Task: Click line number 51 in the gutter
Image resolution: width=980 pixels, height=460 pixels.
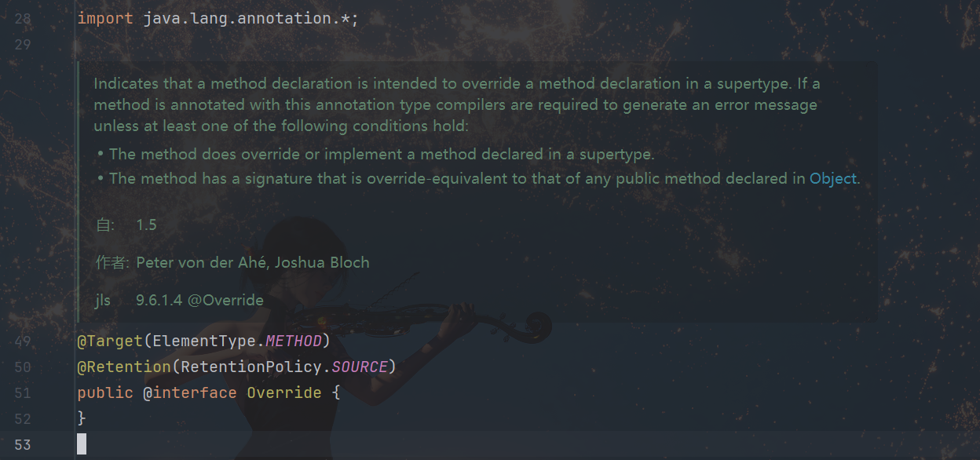Action: pyautogui.click(x=22, y=393)
